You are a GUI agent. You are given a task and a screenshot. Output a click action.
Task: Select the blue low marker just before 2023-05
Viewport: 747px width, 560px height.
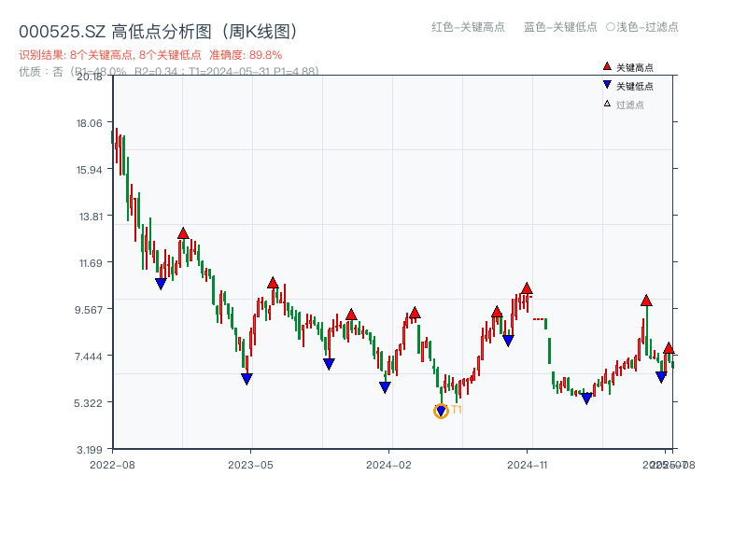[247, 379]
